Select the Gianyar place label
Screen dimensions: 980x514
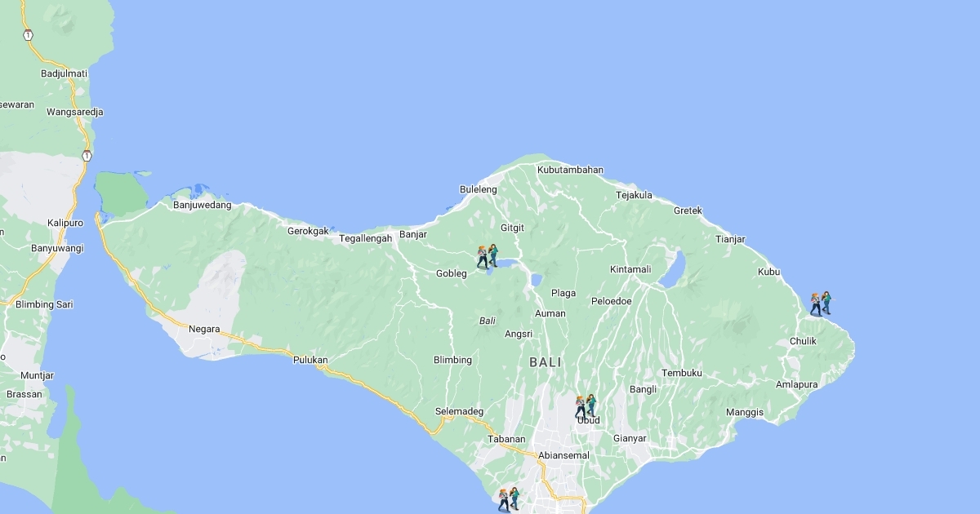(630, 438)
